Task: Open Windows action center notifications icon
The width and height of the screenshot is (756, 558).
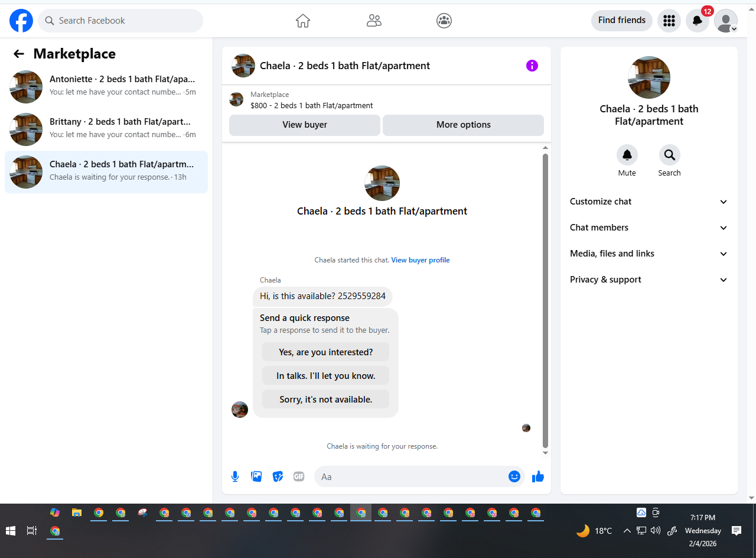Action: pyautogui.click(x=737, y=531)
